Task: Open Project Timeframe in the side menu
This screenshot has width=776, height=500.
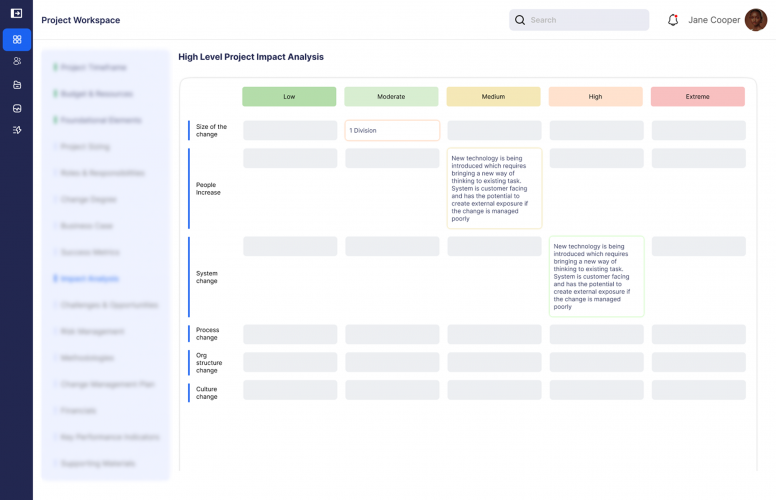Action: click(x=93, y=67)
